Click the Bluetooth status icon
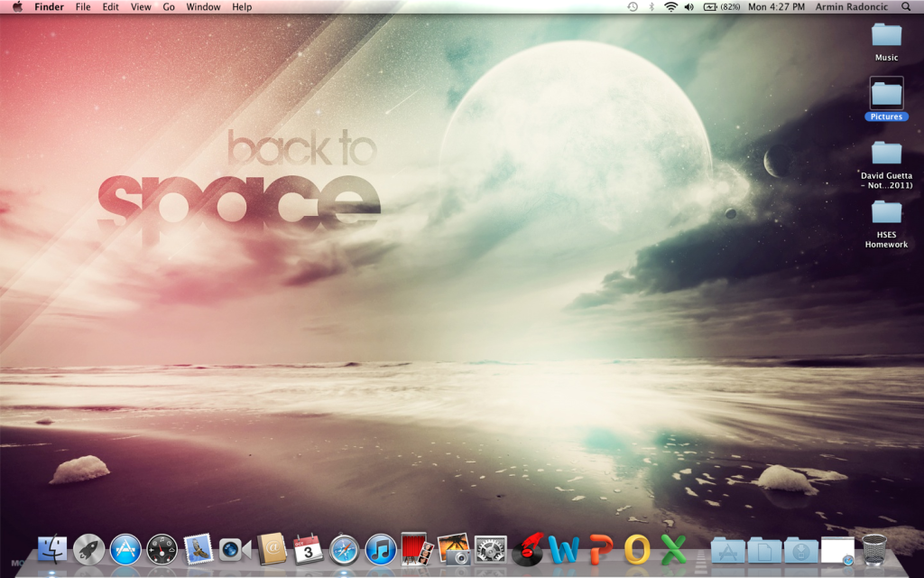 651,7
